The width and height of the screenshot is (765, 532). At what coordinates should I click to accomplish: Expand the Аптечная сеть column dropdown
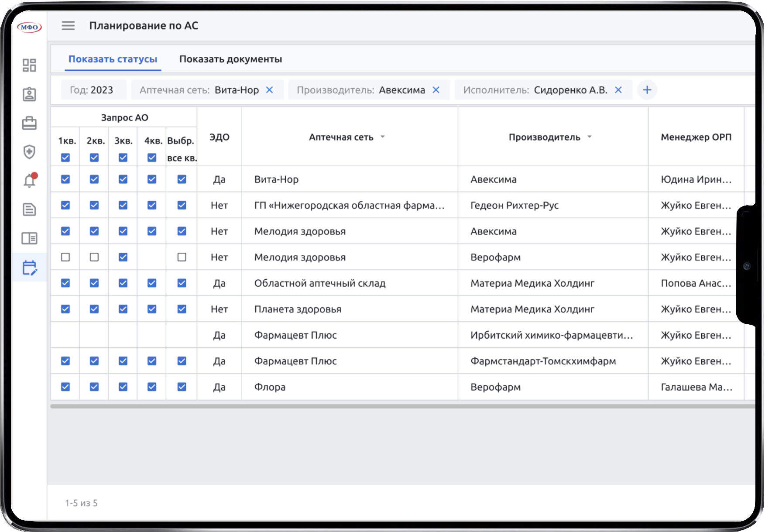click(383, 137)
